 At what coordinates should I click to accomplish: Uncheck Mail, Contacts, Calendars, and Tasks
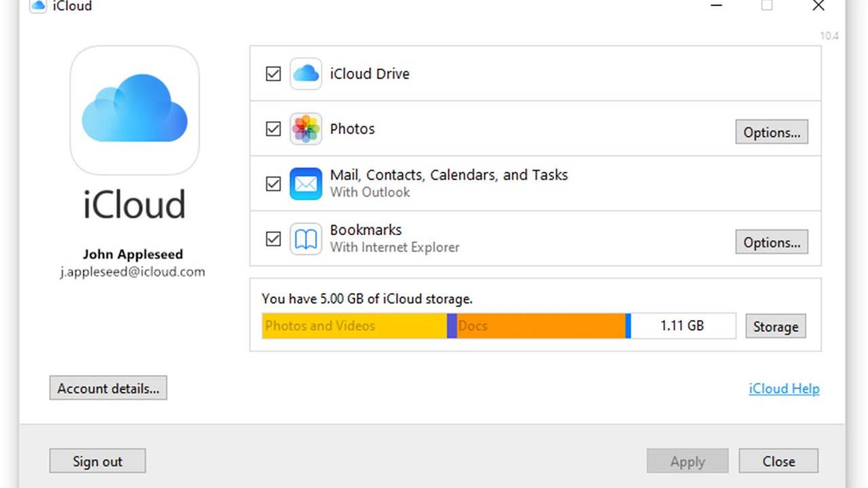273,184
